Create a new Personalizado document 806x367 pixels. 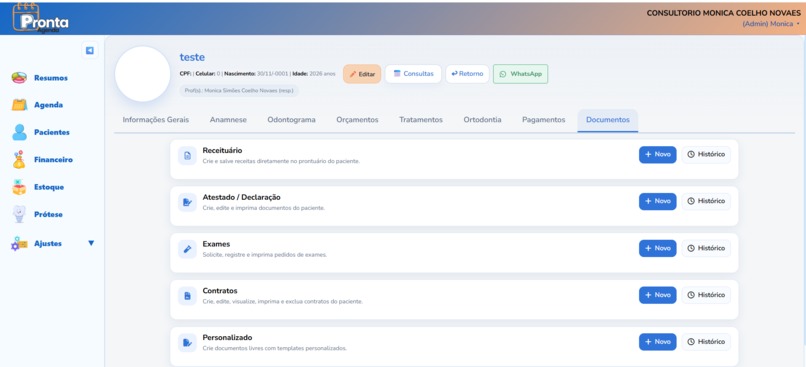point(657,342)
